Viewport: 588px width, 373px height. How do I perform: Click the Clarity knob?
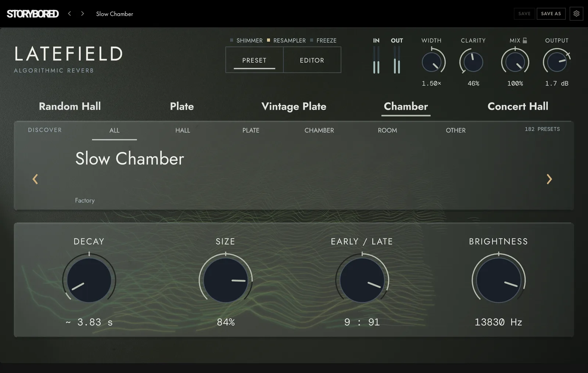(473, 62)
